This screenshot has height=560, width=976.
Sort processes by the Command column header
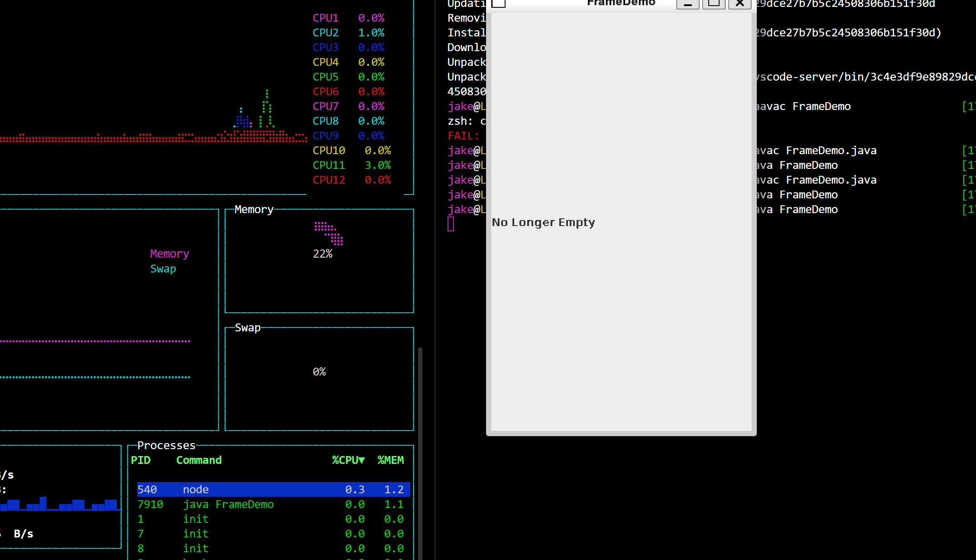coord(199,460)
